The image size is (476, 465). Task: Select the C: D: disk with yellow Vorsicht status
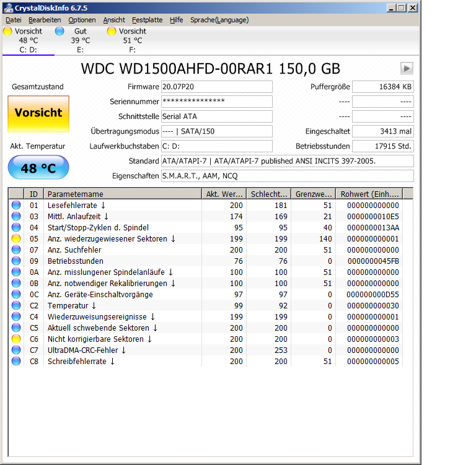point(29,41)
